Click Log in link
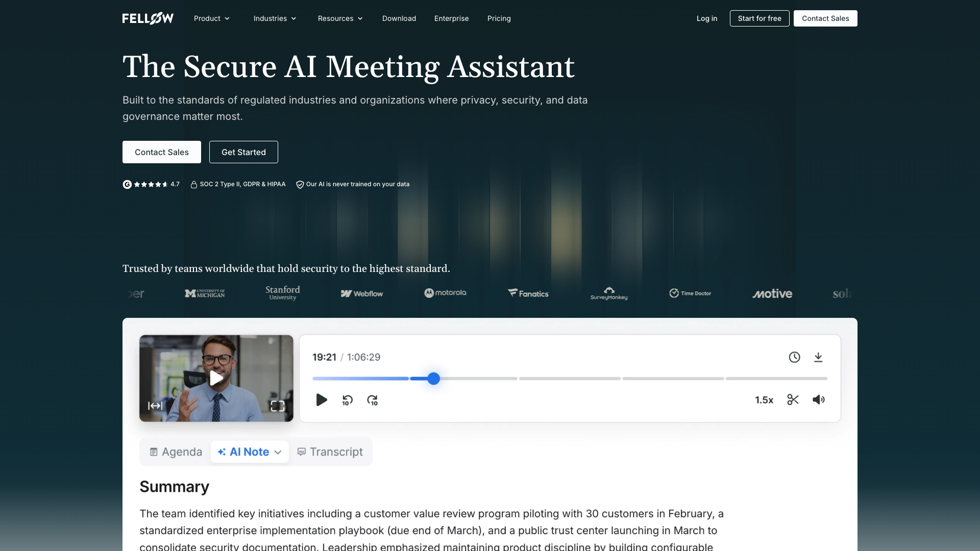Screen dimensions: 980x551 707,18
